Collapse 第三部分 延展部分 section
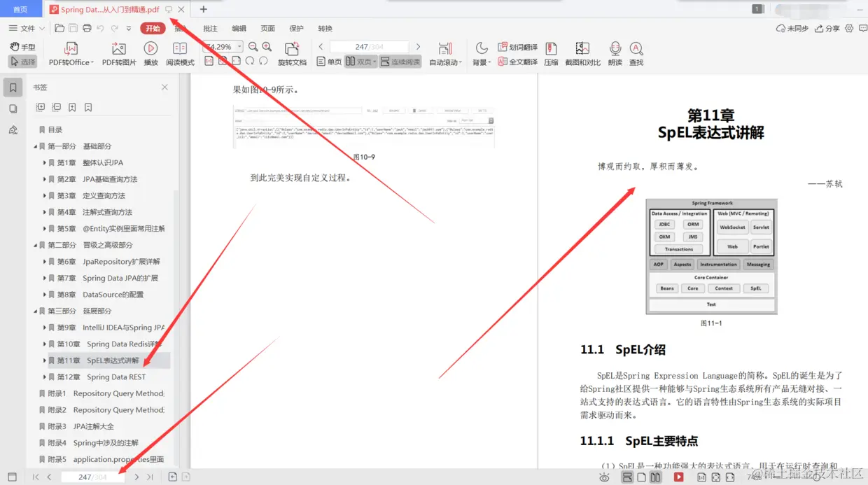The height and width of the screenshot is (485, 868). (36, 311)
